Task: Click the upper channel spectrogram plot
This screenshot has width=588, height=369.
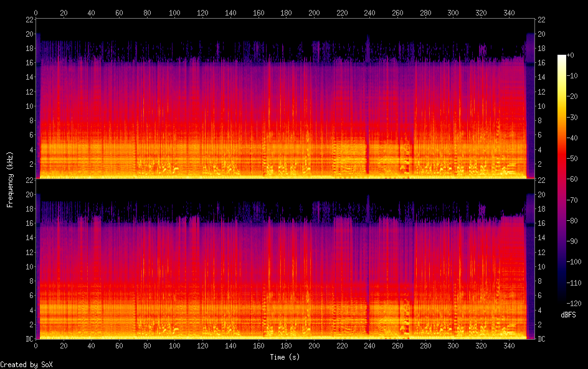Action: click(x=285, y=98)
